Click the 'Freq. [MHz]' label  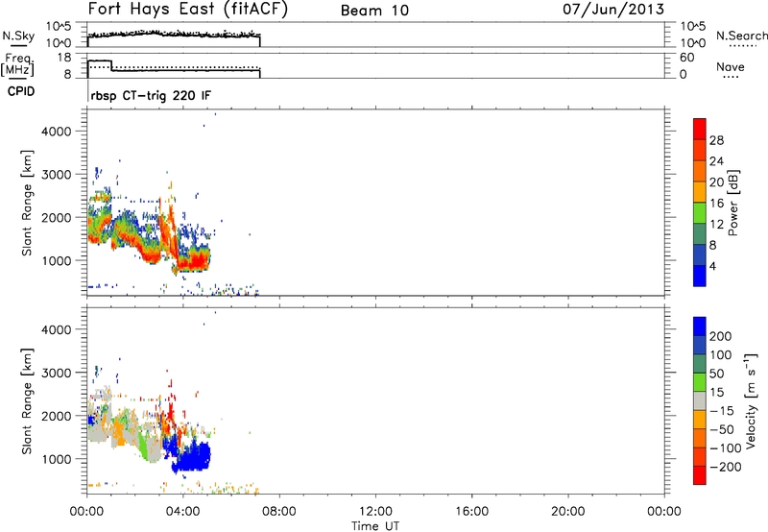(x=18, y=64)
